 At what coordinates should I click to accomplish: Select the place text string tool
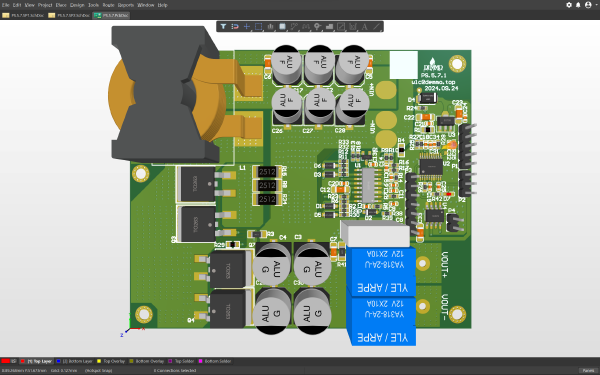coord(365,26)
